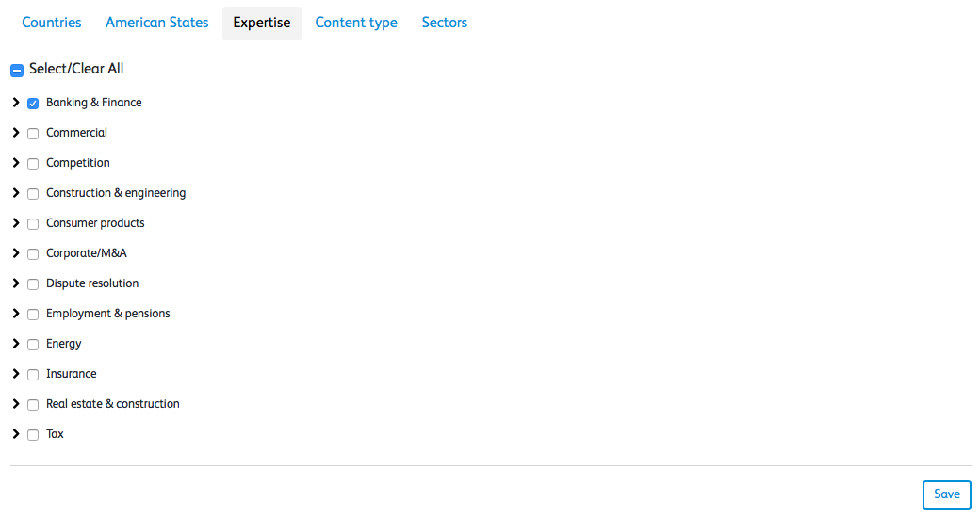Tick the Insurance checkbox

(33, 375)
